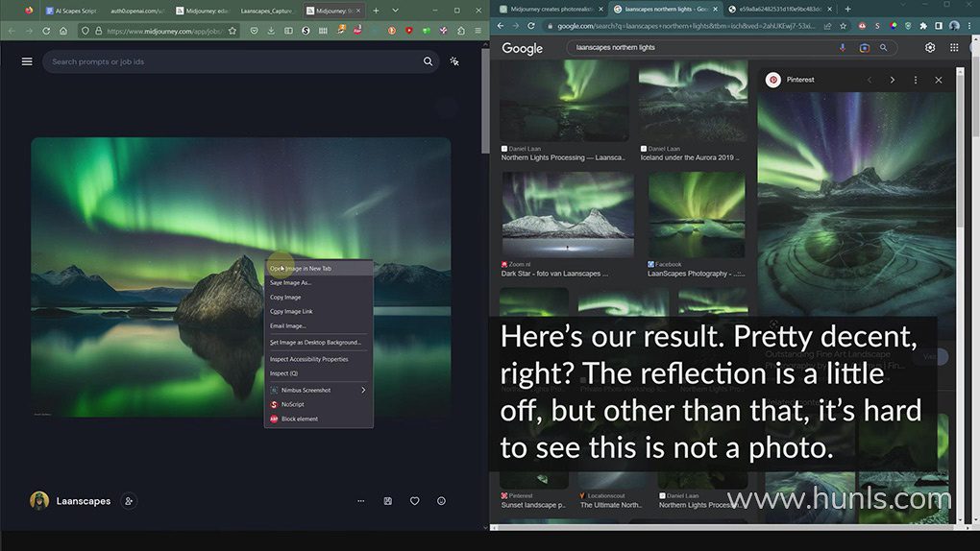Open Chrome extensions puzzle icon
This screenshot has height=551, width=980.
click(923, 26)
